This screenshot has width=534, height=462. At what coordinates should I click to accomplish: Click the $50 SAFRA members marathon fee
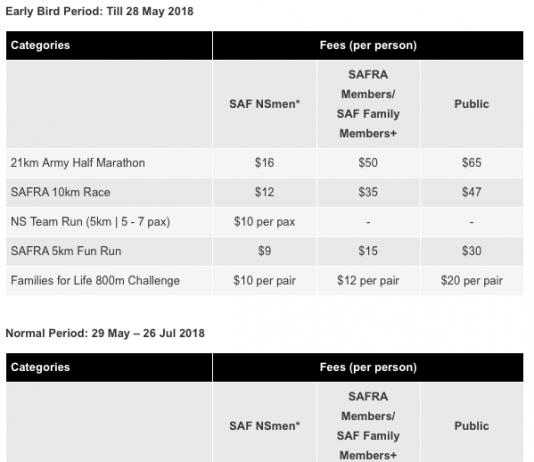[x=368, y=163]
